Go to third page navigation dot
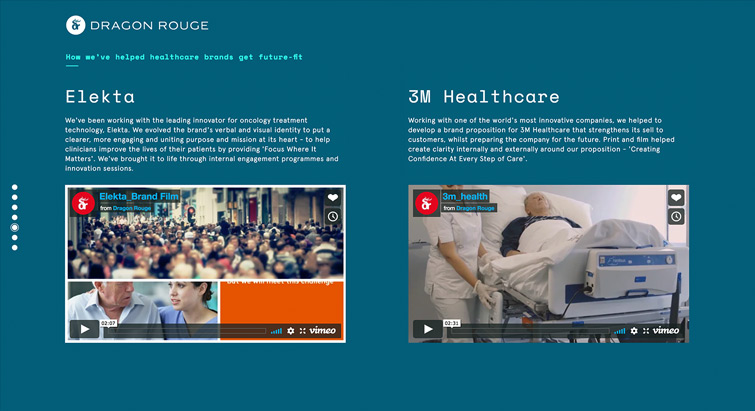This screenshot has width=755, height=411. click(14, 207)
